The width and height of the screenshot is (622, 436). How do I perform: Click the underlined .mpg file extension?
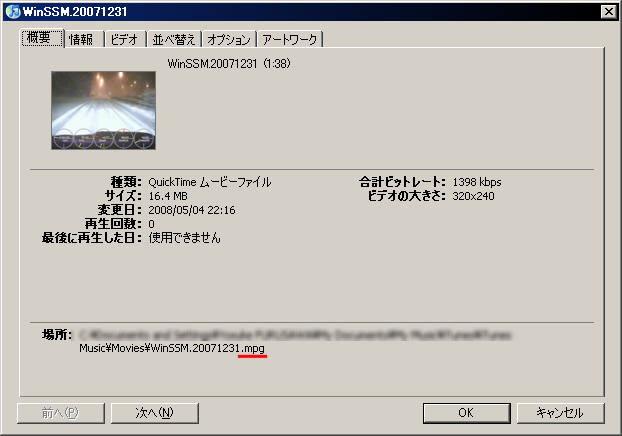tap(254, 348)
